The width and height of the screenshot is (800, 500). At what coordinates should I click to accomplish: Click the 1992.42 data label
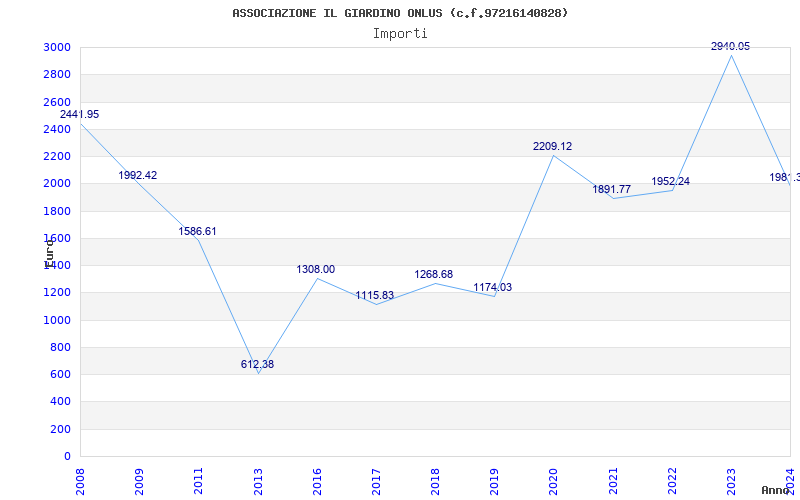coord(138,175)
